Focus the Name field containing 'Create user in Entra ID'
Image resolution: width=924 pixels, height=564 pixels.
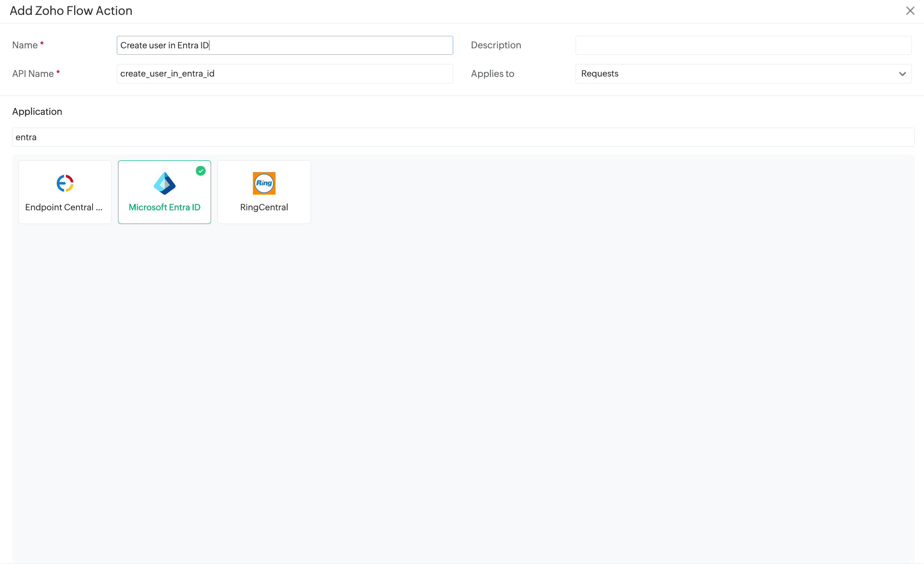tap(284, 45)
